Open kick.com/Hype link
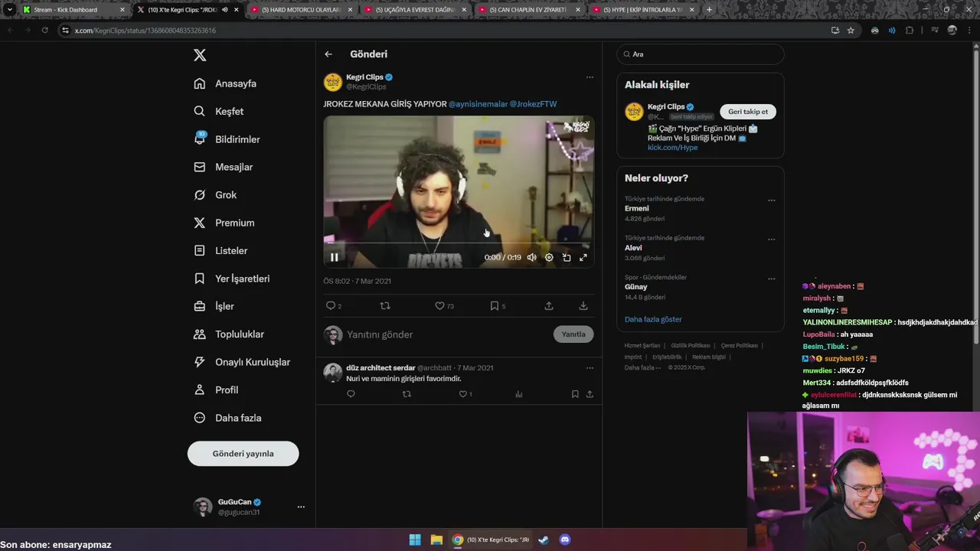The image size is (980, 551). [x=672, y=147]
